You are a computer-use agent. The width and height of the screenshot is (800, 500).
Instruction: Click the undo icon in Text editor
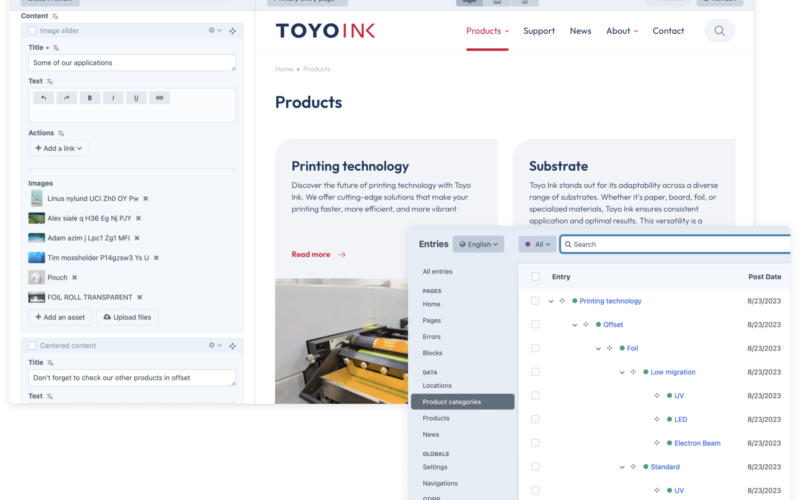coord(43,97)
